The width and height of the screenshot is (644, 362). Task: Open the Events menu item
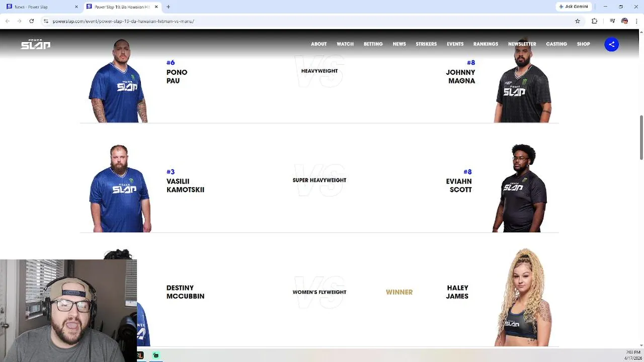point(455,44)
